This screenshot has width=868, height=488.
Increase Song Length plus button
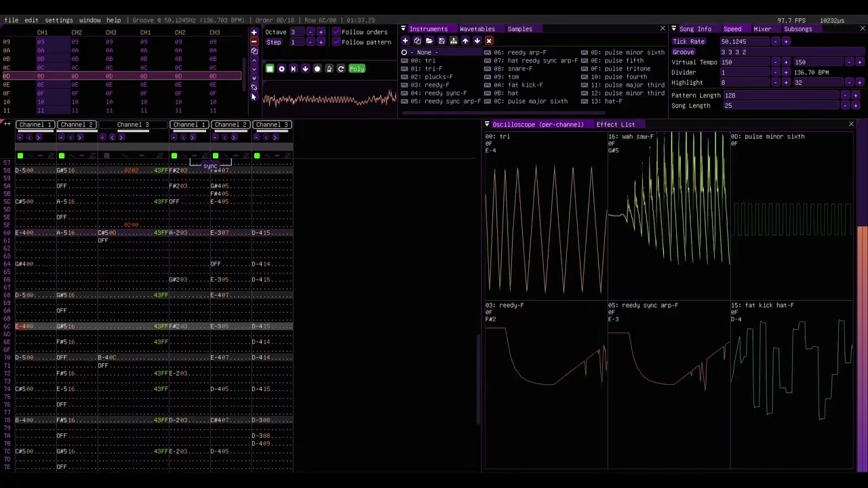click(x=855, y=106)
